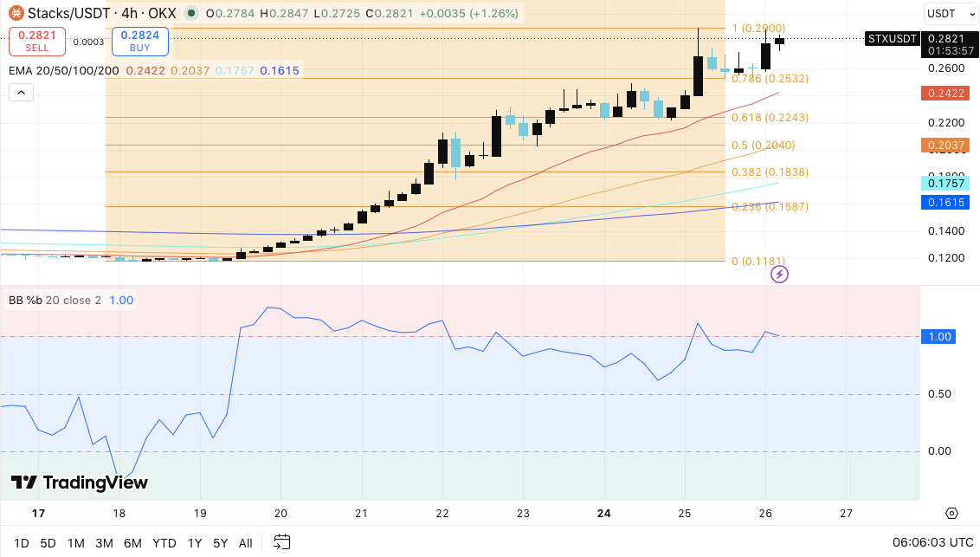Collapse the indicator legend chevron
Viewport: 980px width, 557px height.
tap(21, 93)
